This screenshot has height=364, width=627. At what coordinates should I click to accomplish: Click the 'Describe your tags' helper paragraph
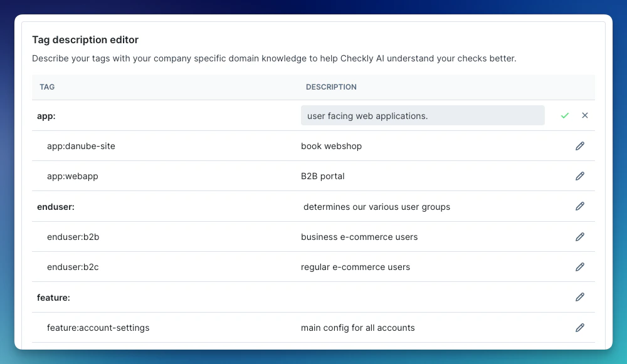[275, 58]
